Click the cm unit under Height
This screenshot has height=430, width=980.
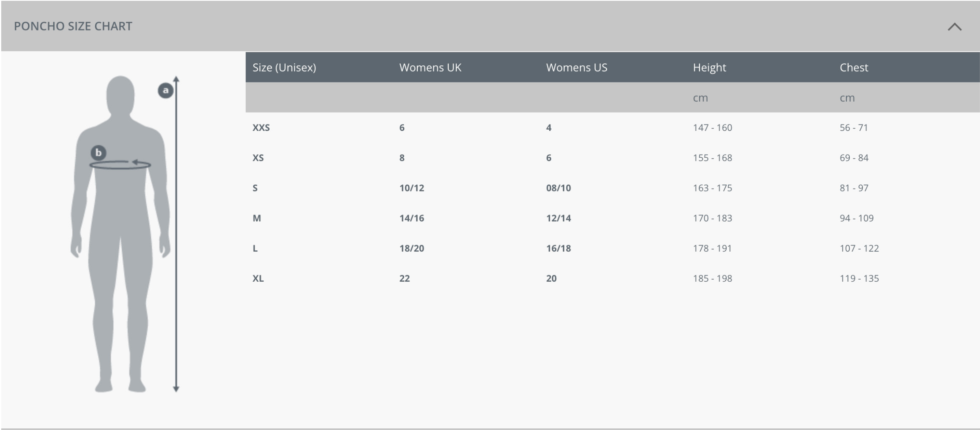click(700, 98)
